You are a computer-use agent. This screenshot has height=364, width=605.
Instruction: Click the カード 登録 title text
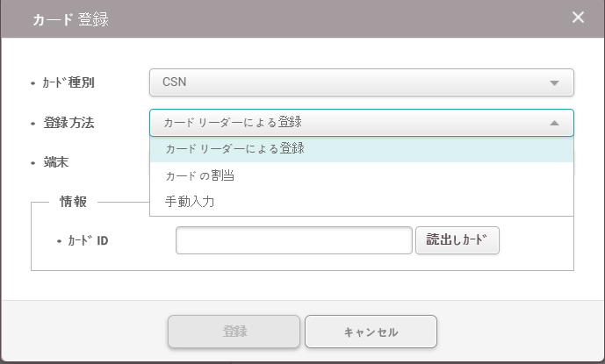coord(70,18)
